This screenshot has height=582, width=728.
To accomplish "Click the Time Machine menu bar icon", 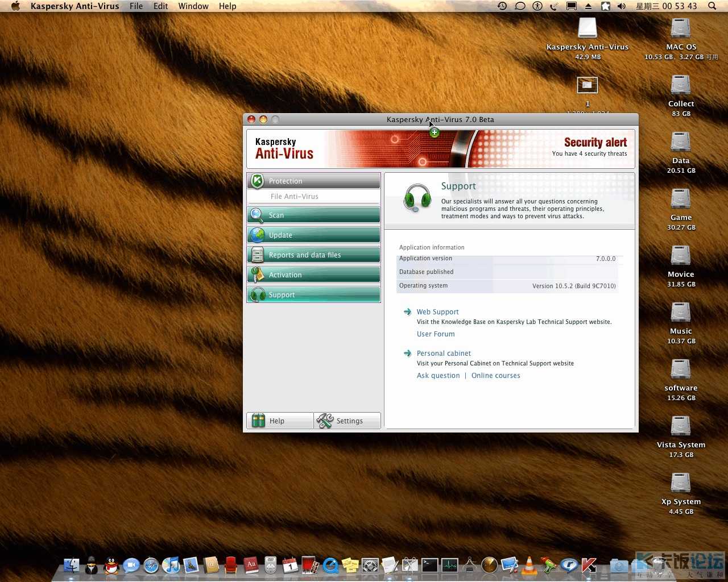I will (502, 6).
